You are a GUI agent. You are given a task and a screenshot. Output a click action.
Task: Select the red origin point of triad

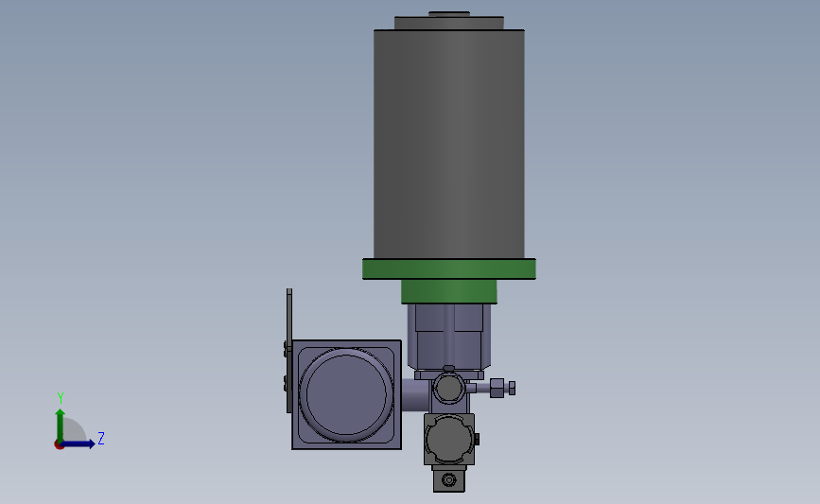(x=59, y=445)
